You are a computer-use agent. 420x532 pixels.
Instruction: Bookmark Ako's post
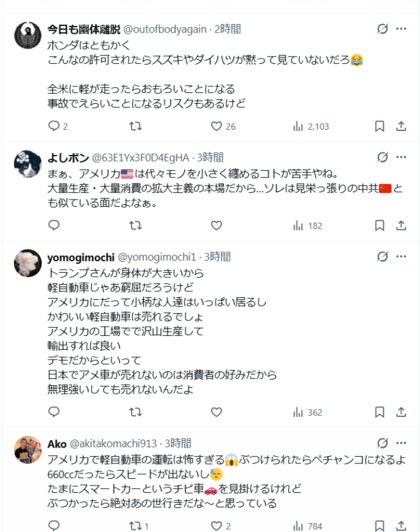coord(379,526)
